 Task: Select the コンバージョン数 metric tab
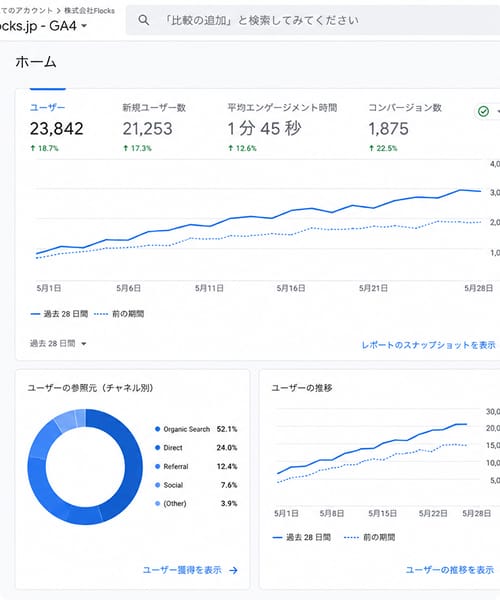click(405, 108)
